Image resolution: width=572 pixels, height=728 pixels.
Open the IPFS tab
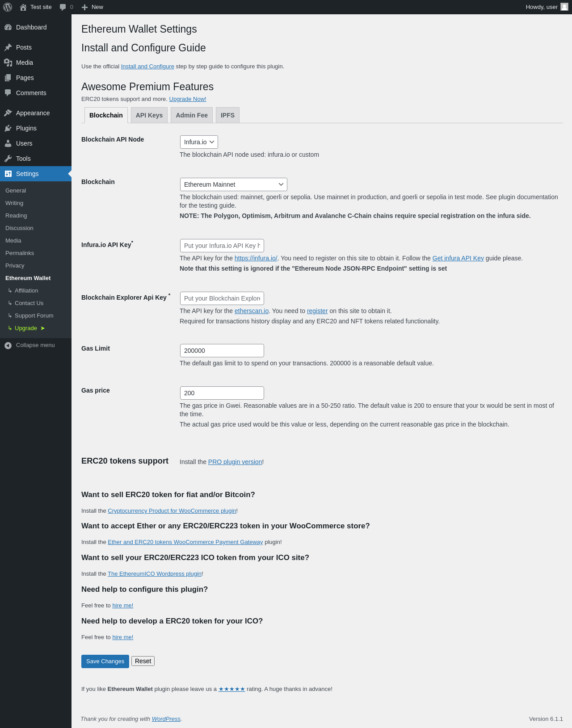[x=227, y=115]
